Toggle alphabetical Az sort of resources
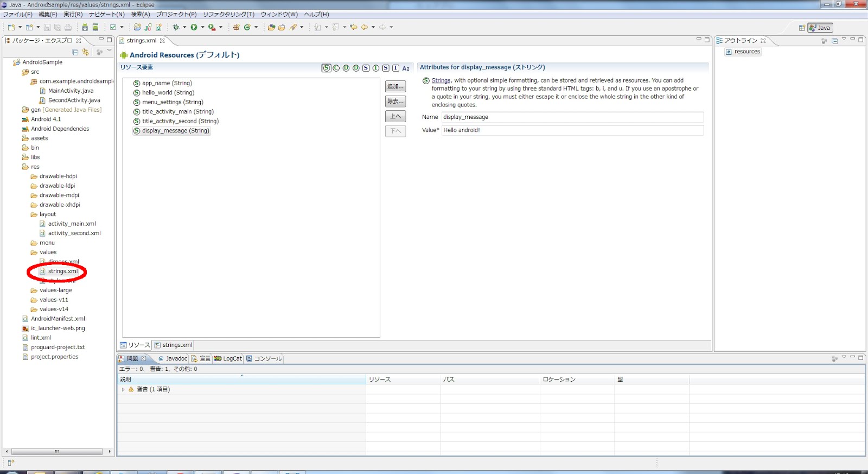The image size is (868, 474). (x=406, y=68)
